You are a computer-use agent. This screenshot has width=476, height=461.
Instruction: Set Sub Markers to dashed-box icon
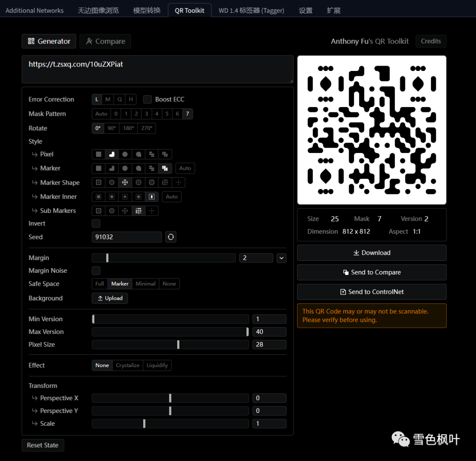pyautogui.click(x=138, y=211)
